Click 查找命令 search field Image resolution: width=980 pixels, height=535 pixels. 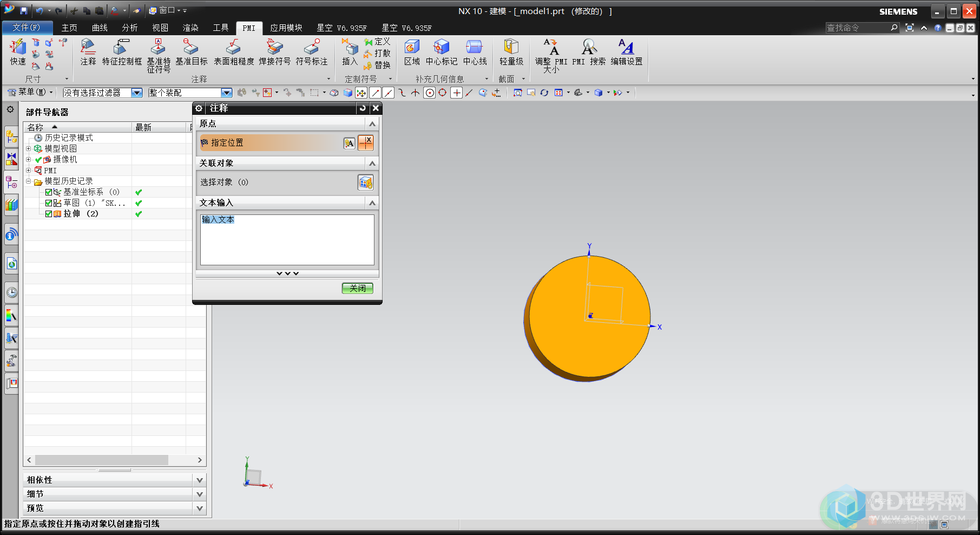pos(857,28)
